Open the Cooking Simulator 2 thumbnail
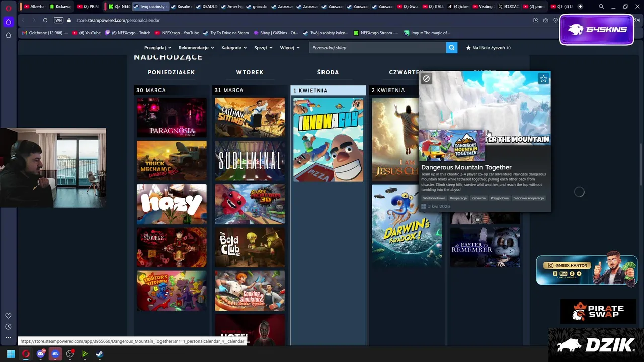644x362 pixels. tap(250, 291)
